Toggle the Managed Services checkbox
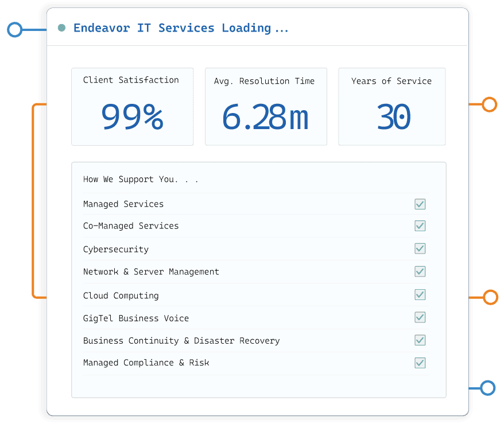Viewport: 504px width, 428px height. click(420, 204)
